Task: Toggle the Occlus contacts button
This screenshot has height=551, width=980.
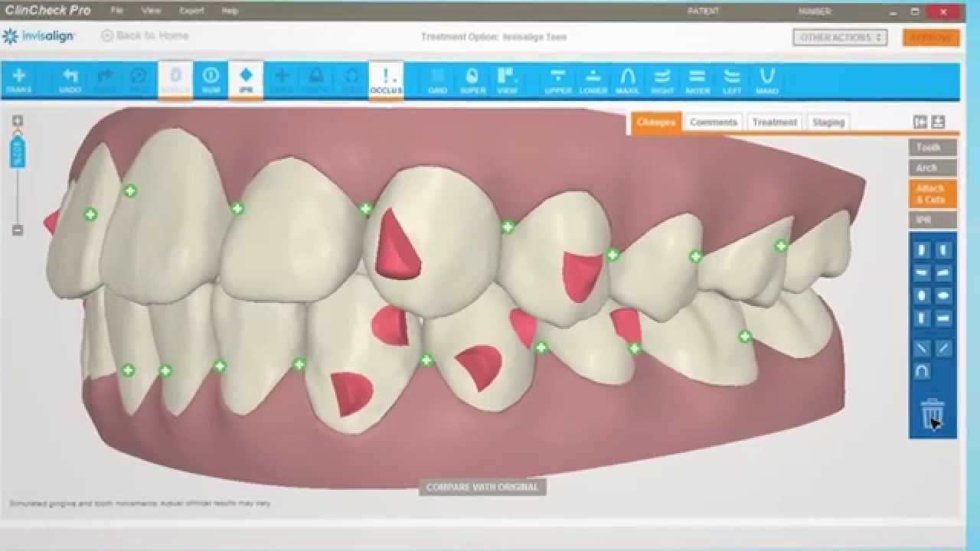Action: [386, 80]
